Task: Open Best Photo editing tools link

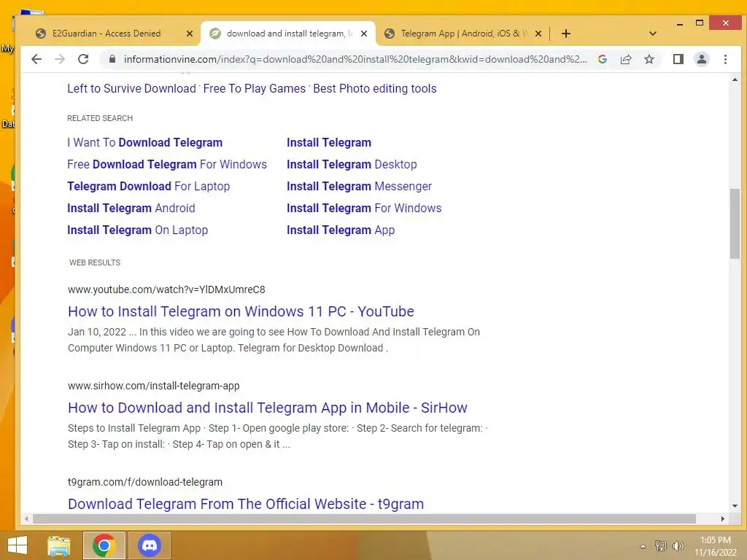Action: (375, 88)
